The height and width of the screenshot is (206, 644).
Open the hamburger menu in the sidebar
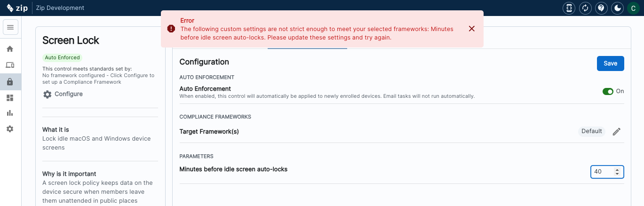[x=10, y=27]
